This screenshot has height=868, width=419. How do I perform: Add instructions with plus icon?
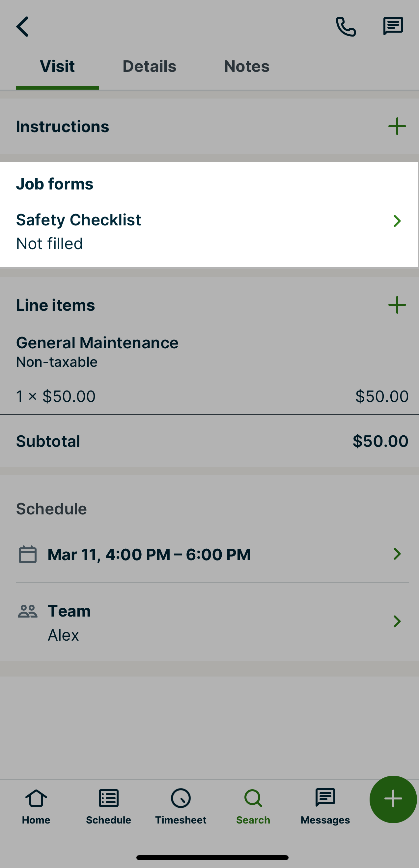pos(397,126)
